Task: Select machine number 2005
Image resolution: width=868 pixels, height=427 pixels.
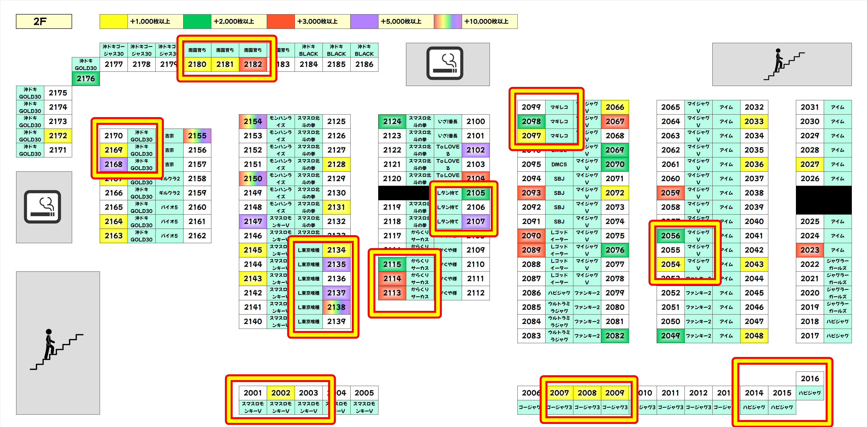Action: (x=364, y=393)
